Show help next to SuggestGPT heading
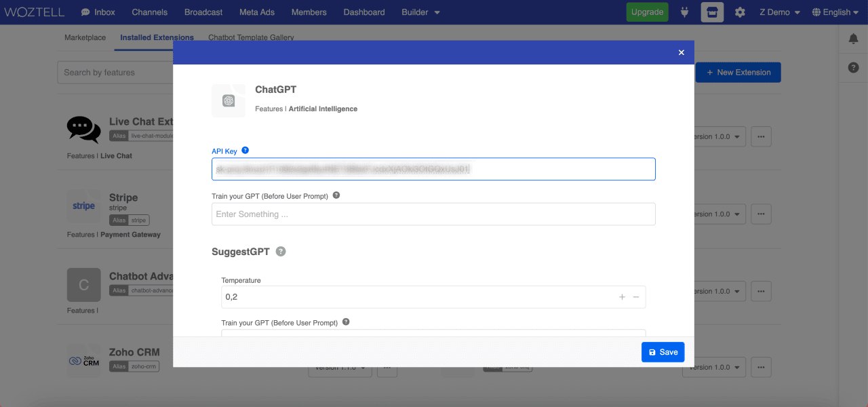Screen dimensions: 868x407 coord(281,252)
